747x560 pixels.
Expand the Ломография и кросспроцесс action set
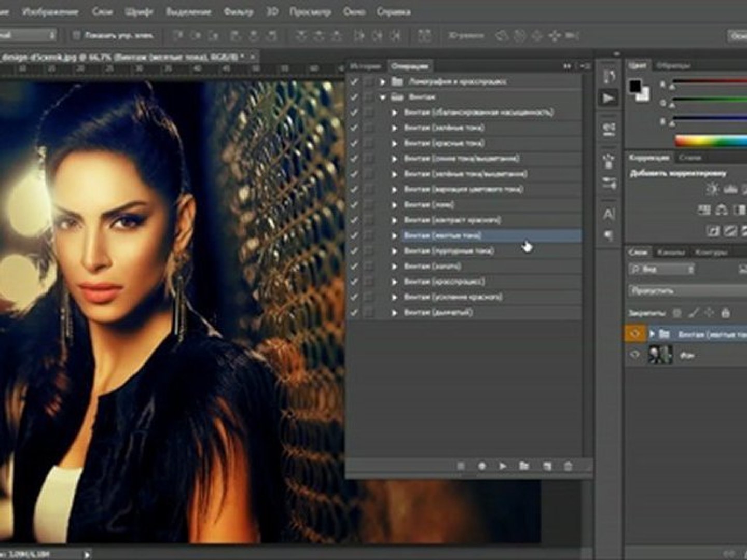click(x=383, y=81)
